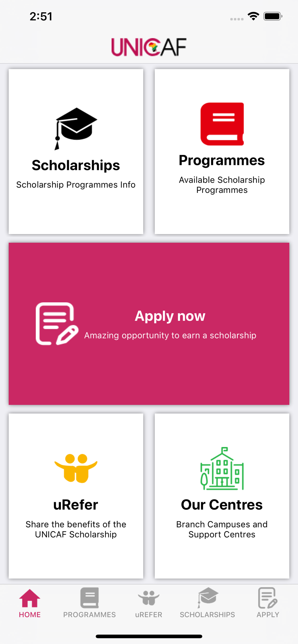The image size is (298, 644).
Task: Tap the uRefer heading text
Action: (76, 505)
